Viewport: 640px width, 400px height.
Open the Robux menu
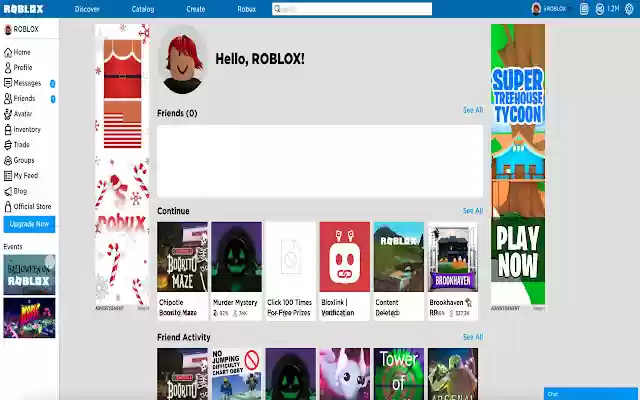pos(247,9)
